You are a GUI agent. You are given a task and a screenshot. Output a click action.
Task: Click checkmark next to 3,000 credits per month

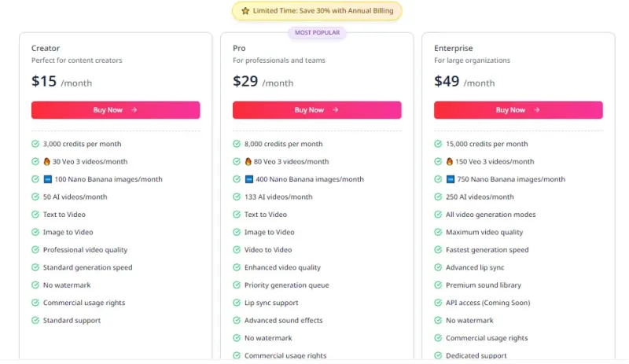point(35,144)
